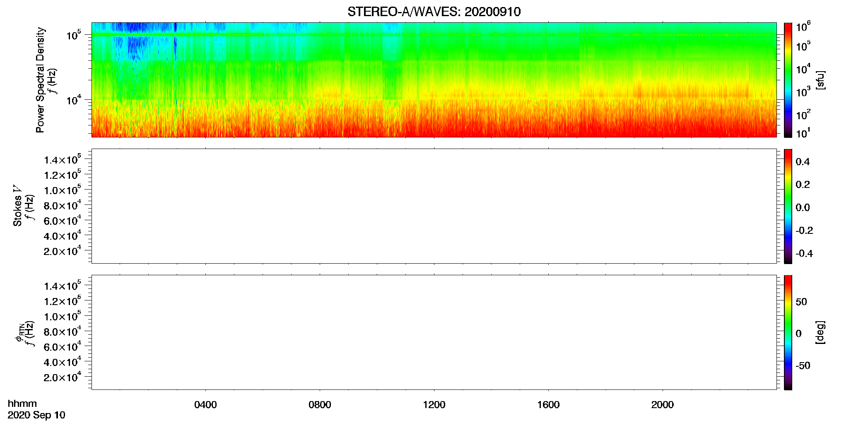Click the 1600 time tick label
This screenshot has width=868, height=447.
[x=548, y=405]
